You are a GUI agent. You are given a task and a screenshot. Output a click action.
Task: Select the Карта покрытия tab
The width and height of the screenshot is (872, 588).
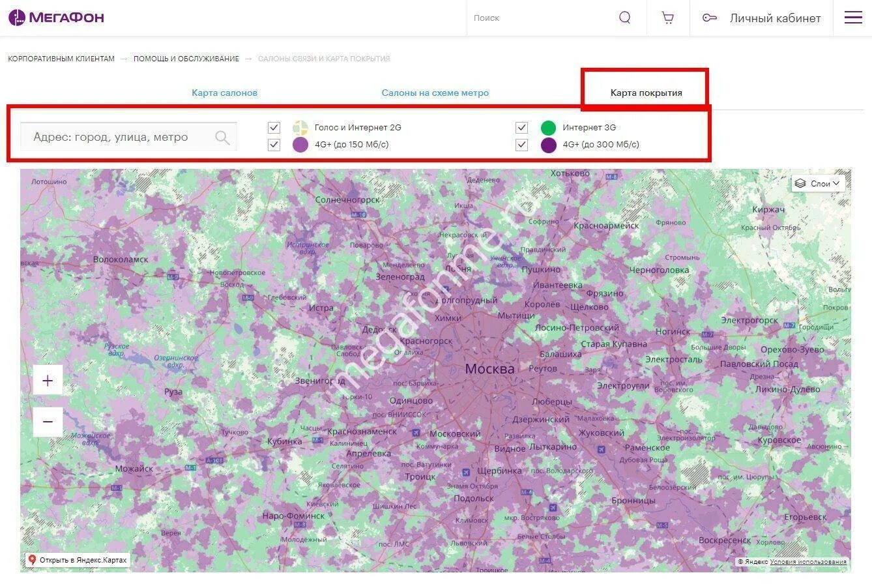[647, 93]
